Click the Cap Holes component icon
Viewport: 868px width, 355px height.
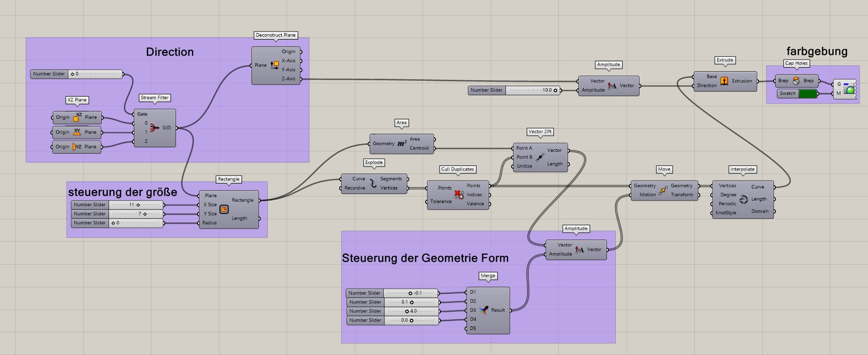point(796,81)
